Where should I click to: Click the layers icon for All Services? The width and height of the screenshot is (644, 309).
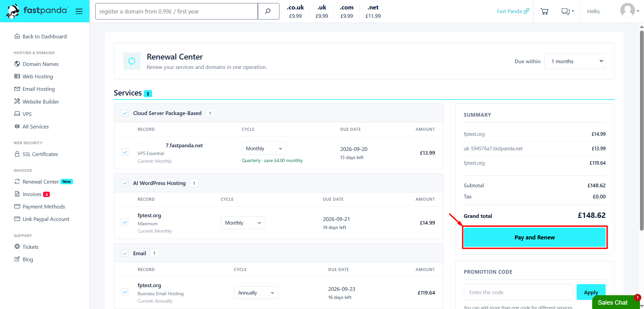click(x=17, y=126)
